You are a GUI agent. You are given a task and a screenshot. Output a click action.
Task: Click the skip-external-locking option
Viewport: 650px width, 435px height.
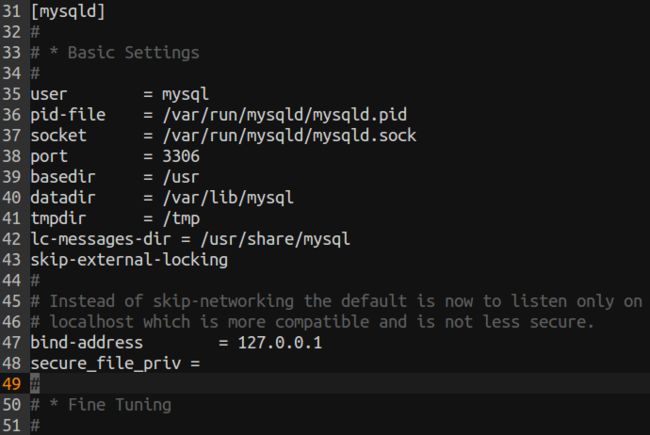point(129,260)
